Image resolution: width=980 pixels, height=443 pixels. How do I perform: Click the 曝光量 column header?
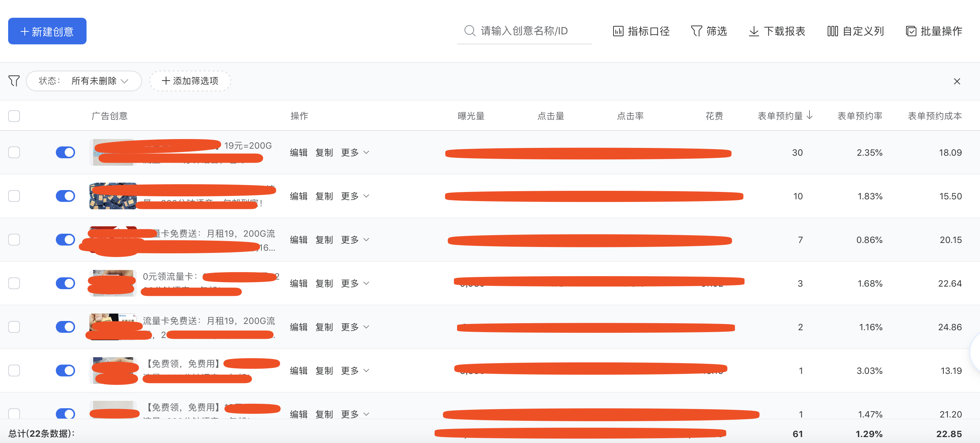471,116
